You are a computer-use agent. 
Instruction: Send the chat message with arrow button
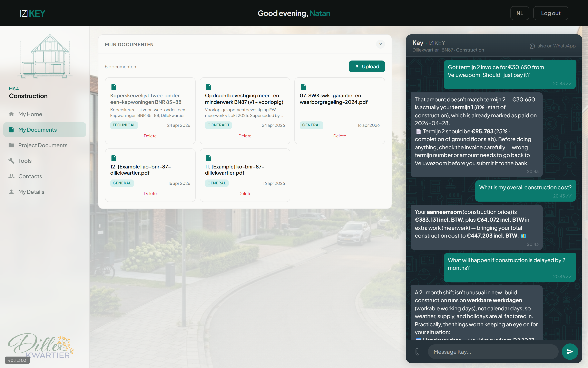[x=570, y=351]
